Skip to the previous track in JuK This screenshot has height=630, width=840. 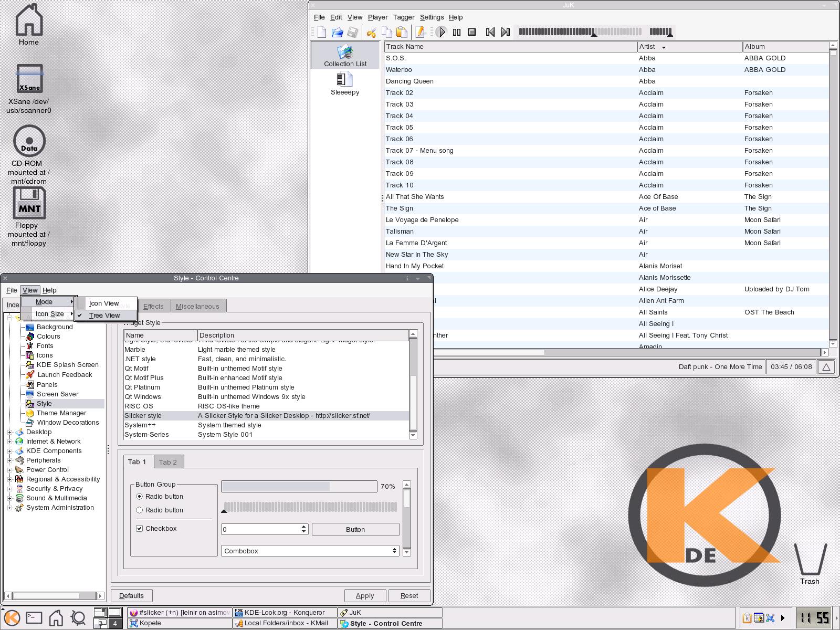coord(490,33)
